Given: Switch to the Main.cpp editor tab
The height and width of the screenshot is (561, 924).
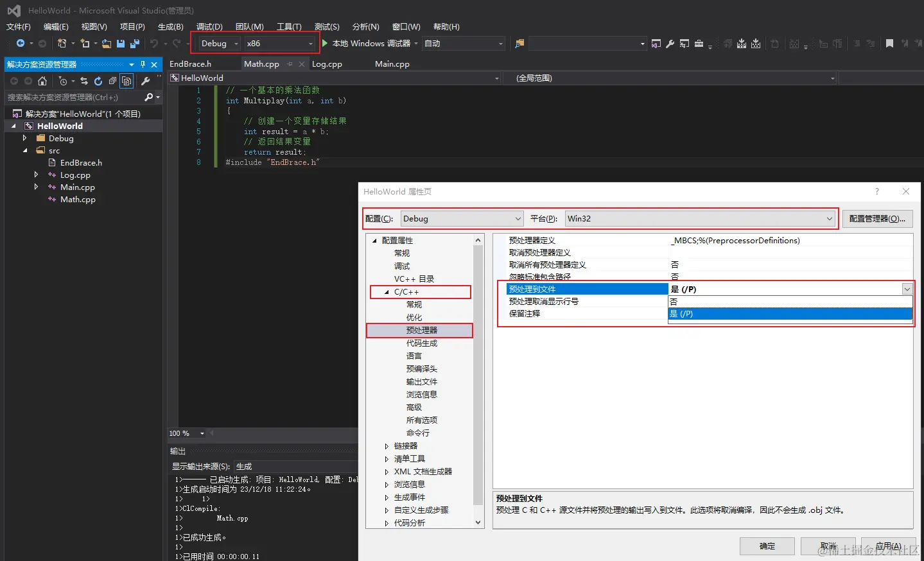Looking at the screenshot, I should (392, 64).
